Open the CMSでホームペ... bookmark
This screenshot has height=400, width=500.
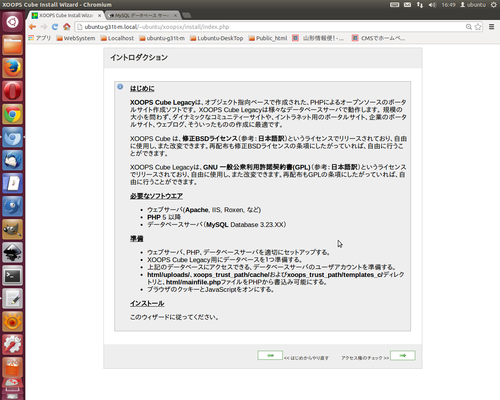click(378, 38)
